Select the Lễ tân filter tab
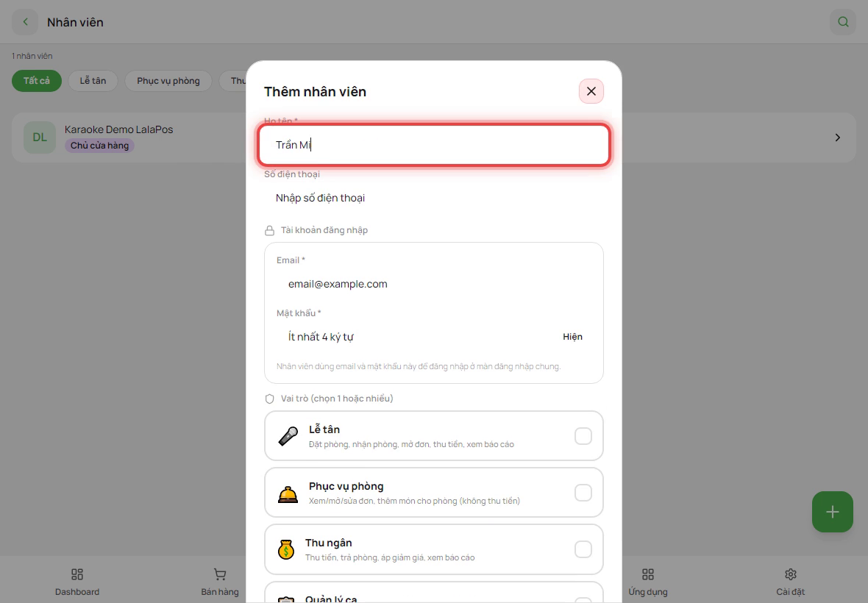 click(93, 81)
